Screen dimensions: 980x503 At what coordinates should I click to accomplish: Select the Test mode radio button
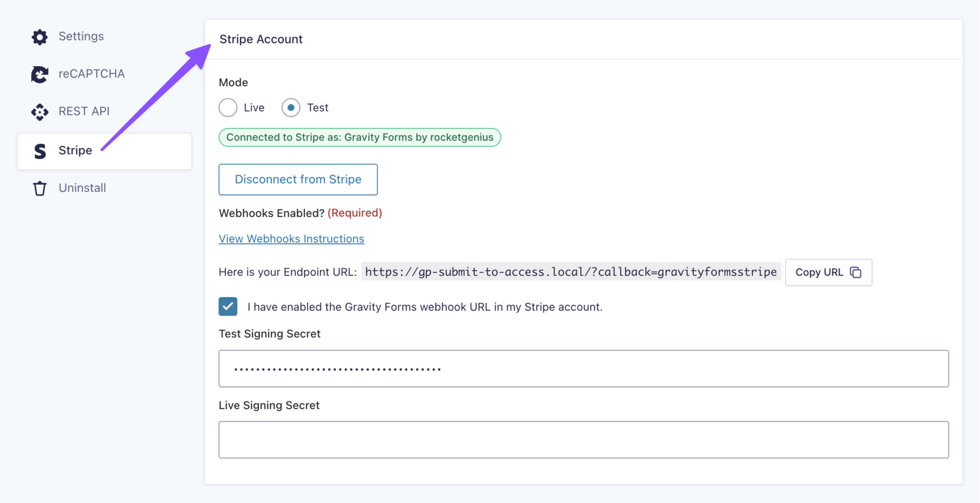pos(291,108)
